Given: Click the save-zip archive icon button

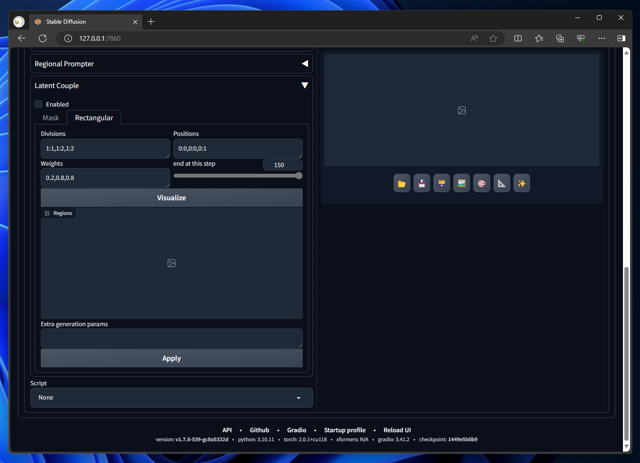Looking at the screenshot, I should click(x=442, y=183).
